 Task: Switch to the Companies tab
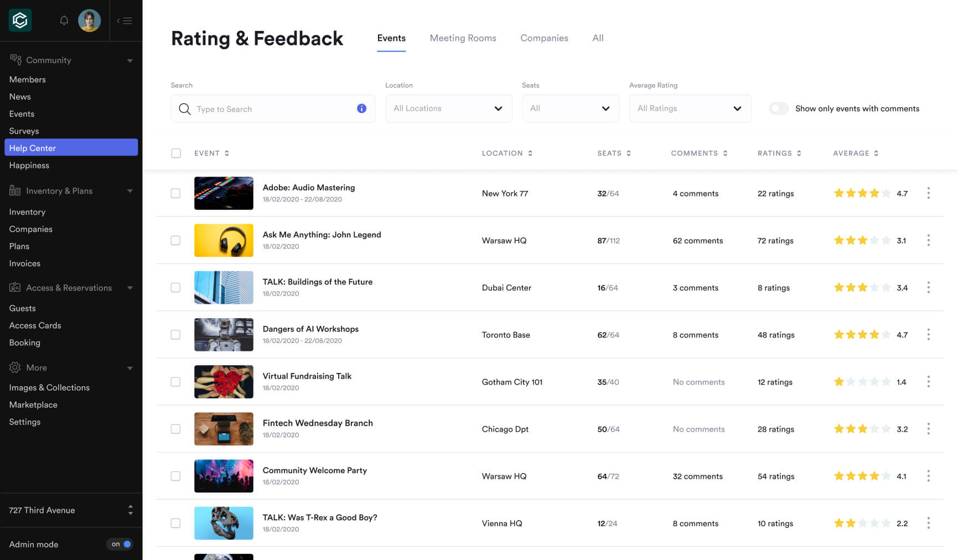[x=544, y=38]
